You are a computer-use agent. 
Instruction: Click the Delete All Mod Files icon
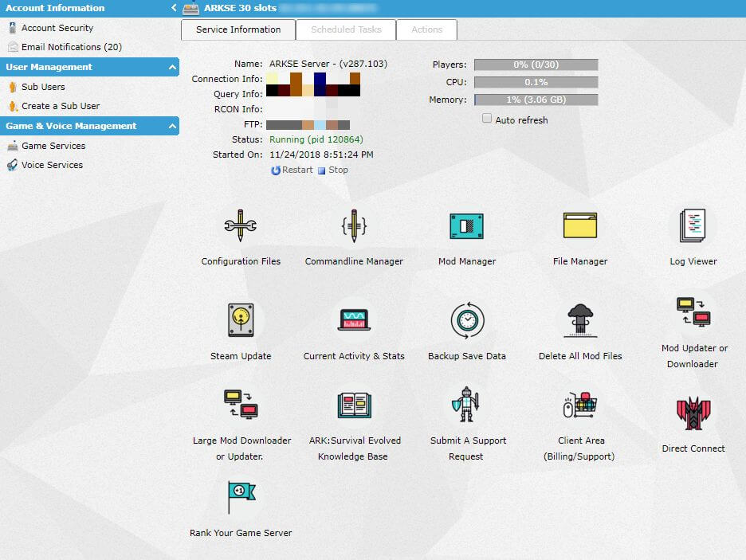point(579,320)
